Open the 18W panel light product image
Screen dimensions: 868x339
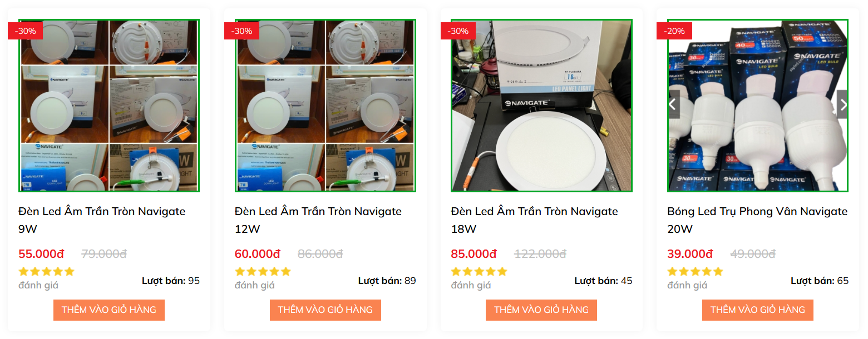[541, 106]
